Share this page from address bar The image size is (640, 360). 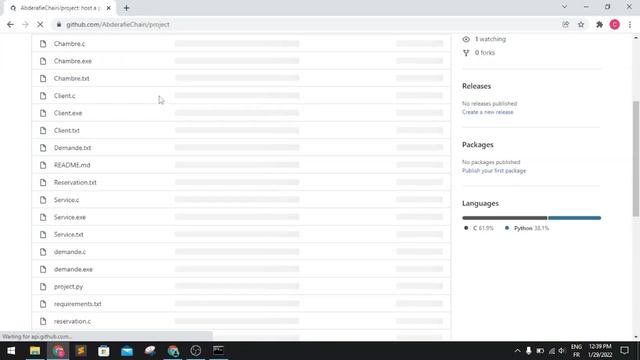click(x=565, y=24)
